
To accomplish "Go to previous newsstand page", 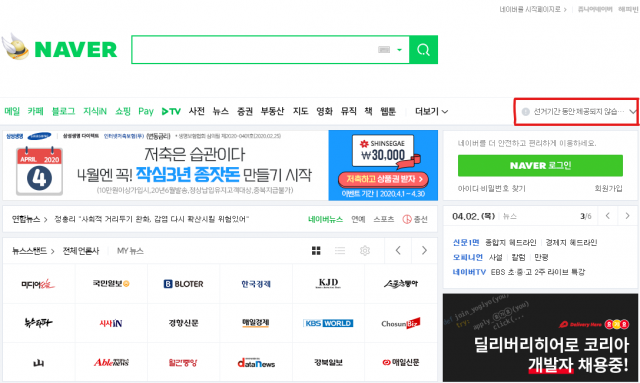I will (398, 250).
